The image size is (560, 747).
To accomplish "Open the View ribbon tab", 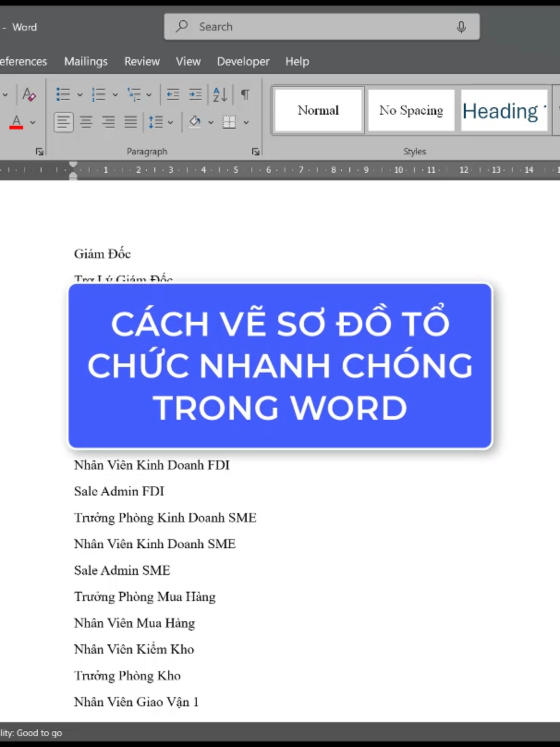I will [188, 61].
